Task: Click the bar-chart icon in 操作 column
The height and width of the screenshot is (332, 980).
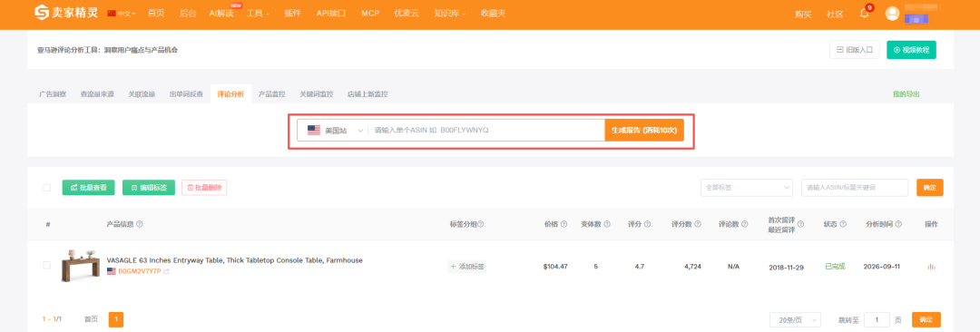Action: 931,267
